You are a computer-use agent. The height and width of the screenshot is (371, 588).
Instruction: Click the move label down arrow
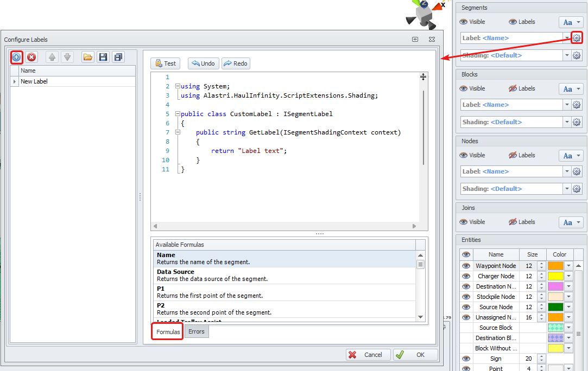click(67, 57)
